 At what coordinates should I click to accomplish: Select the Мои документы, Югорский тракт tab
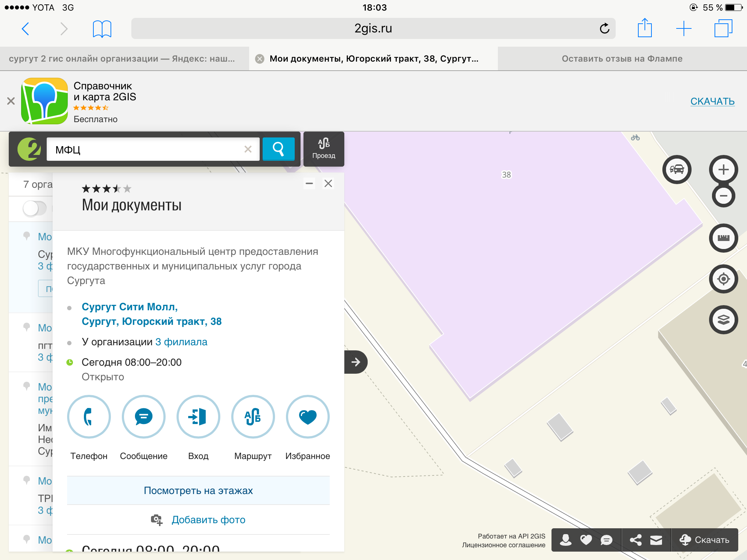(374, 59)
